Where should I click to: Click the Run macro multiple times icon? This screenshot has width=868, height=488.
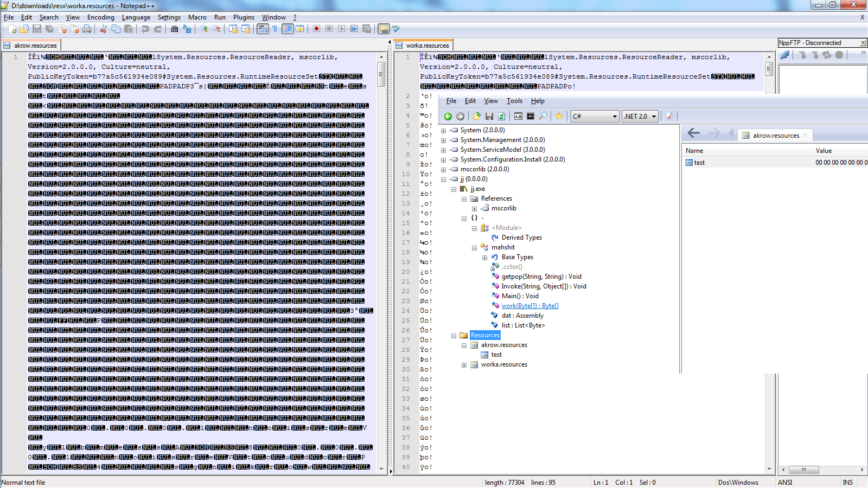354,29
